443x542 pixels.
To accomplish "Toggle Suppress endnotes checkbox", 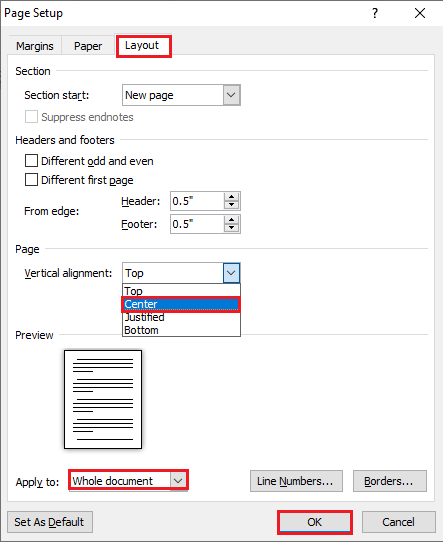I will pyautogui.click(x=31, y=117).
